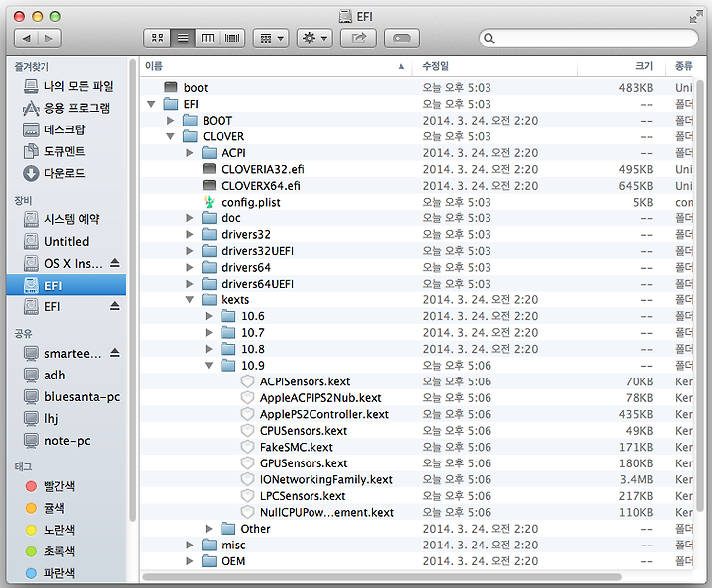The image size is (712, 588).
Task: Open Applications in sidebar
Action: [66, 108]
